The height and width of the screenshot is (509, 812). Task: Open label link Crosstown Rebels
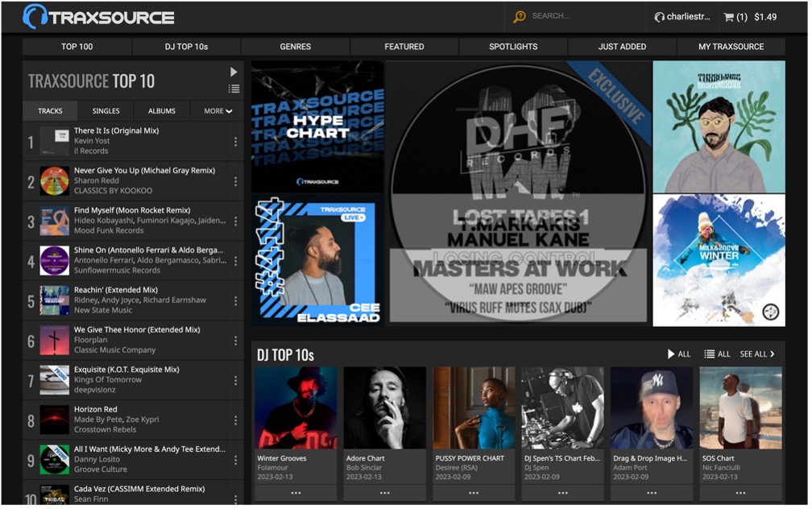tap(105, 429)
